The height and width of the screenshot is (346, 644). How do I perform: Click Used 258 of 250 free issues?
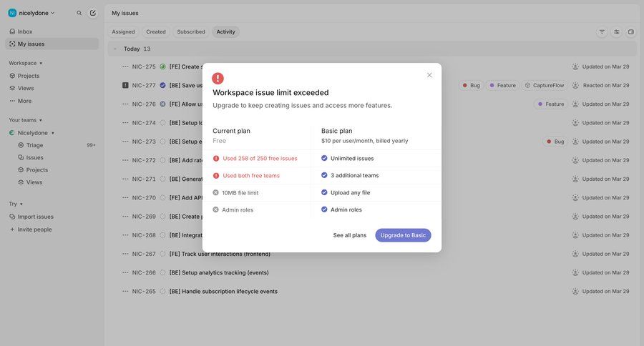pyautogui.click(x=260, y=159)
